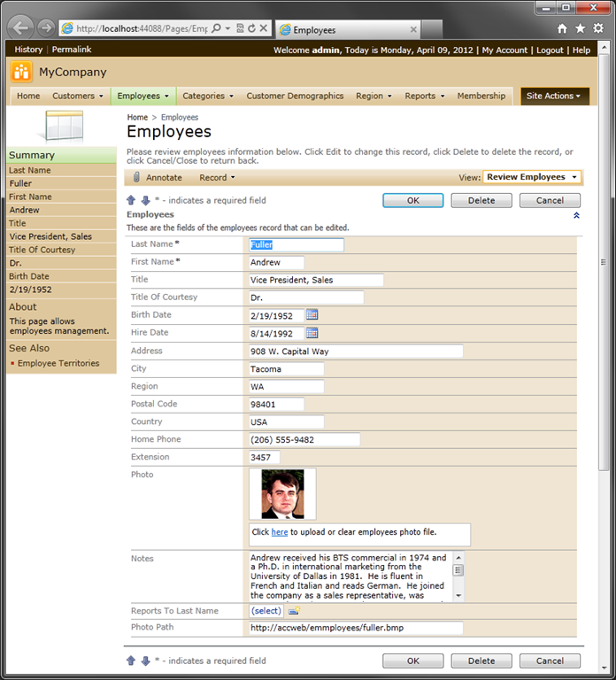Click here link to upload photo

[x=280, y=532]
